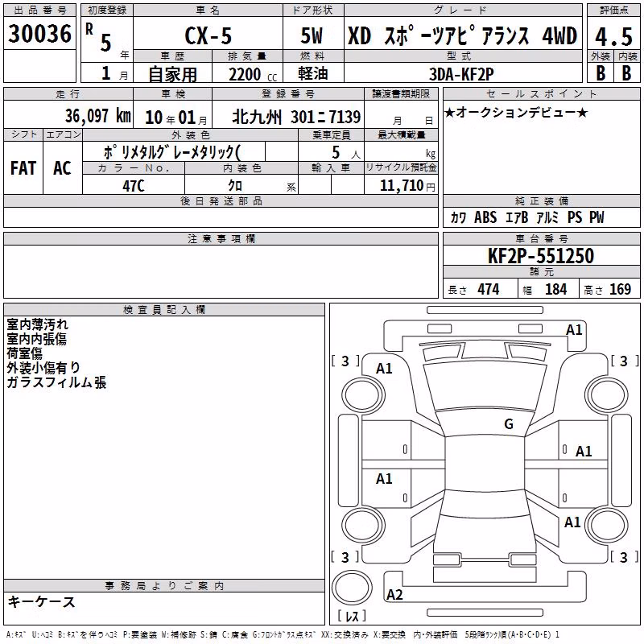Select the 注意事項欄 header

coord(221,238)
